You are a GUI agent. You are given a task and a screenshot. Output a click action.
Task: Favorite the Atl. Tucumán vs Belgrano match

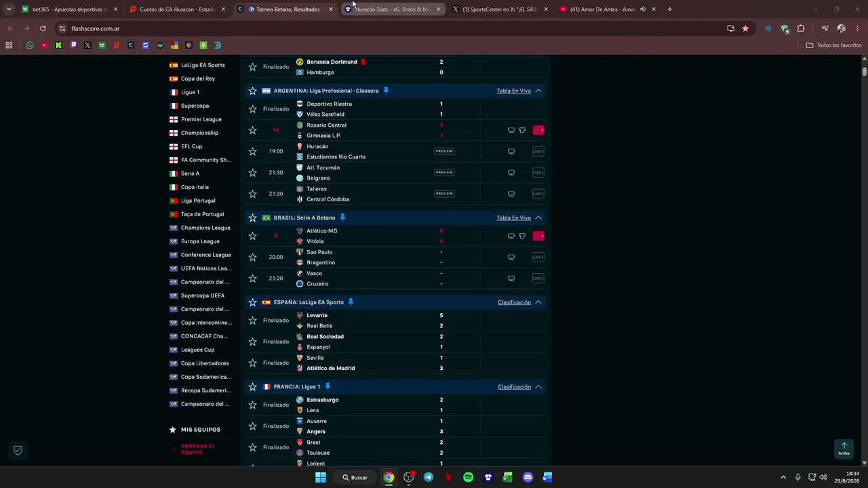[x=253, y=172]
